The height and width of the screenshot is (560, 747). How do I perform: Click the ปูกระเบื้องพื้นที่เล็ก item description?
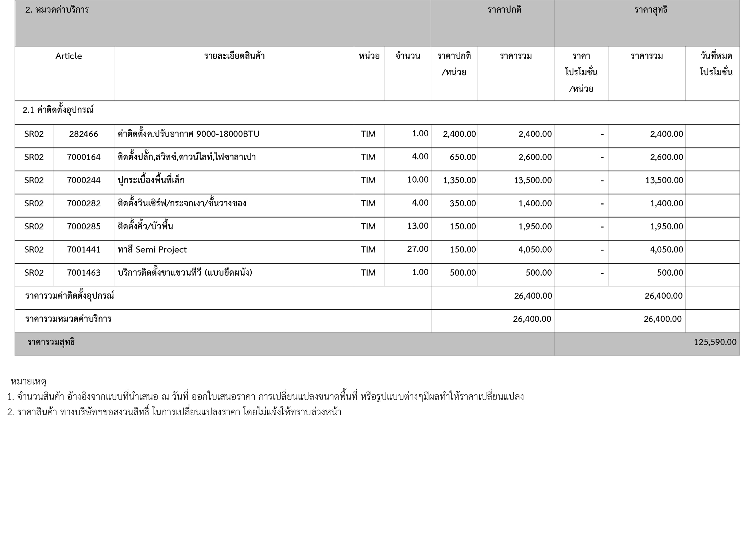coord(151,180)
